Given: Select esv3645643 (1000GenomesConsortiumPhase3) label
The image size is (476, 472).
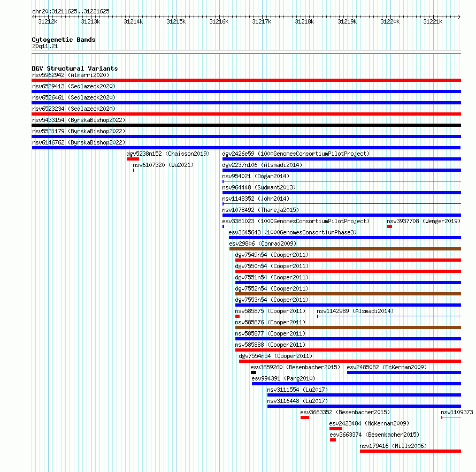Looking at the screenshot, I should 293,232.
